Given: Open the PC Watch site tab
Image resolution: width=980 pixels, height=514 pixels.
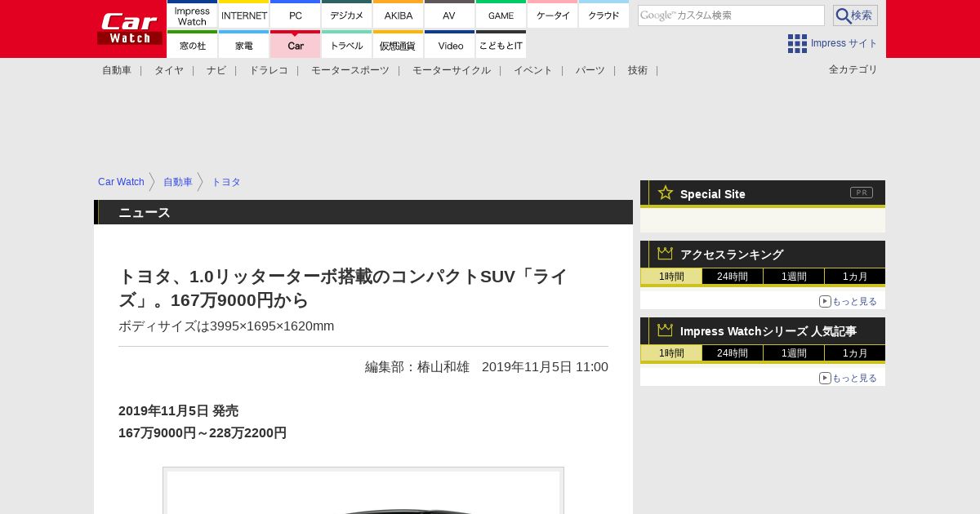Looking at the screenshot, I should click(x=296, y=15).
